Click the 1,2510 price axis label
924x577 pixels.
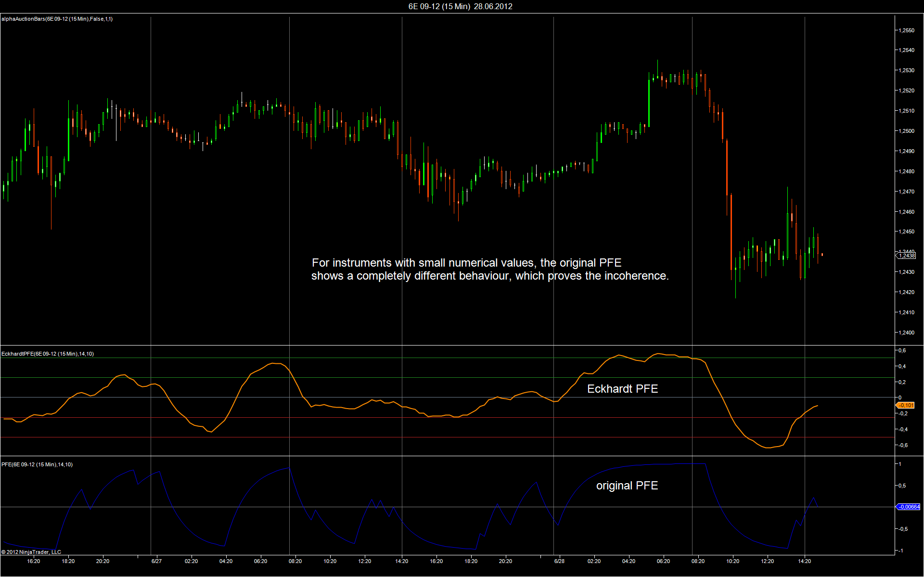(906, 111)
